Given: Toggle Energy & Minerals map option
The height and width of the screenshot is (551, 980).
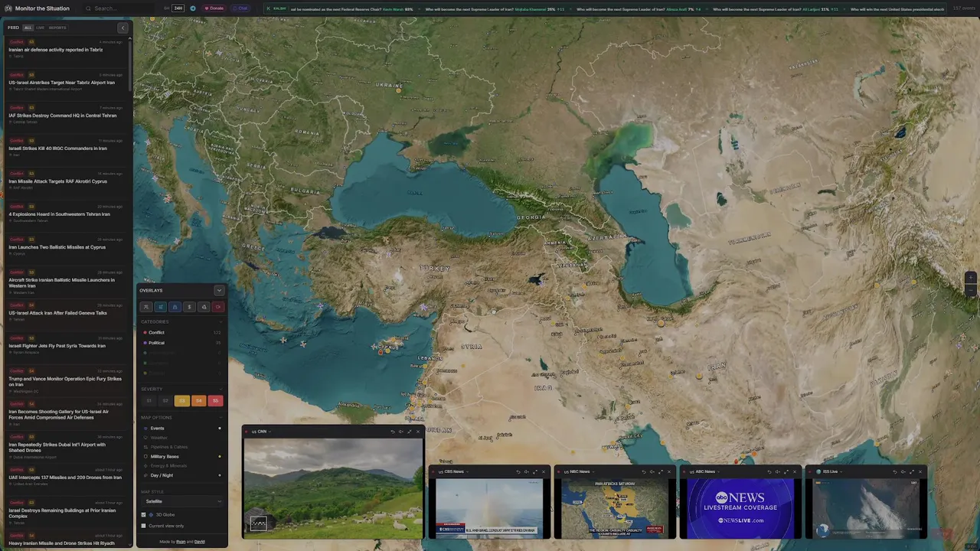Looking at the screenshot, I should point(181,466).
